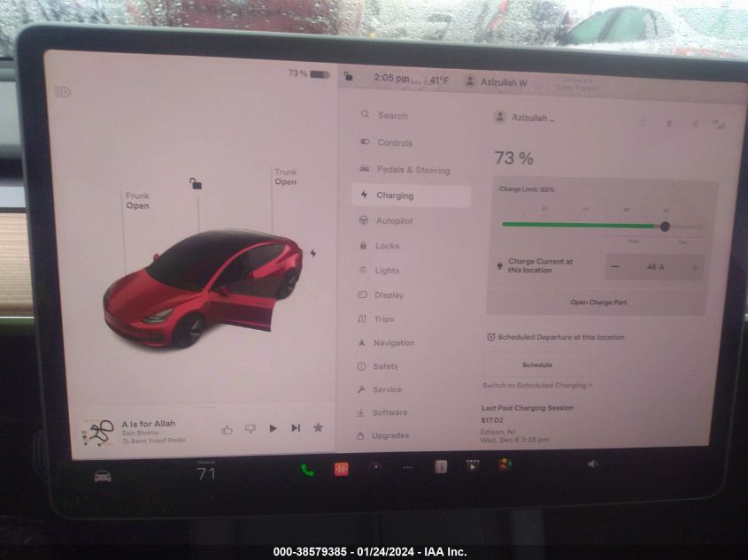Open the purple camera app icon

pyautogui.click(x=375, y=467)
